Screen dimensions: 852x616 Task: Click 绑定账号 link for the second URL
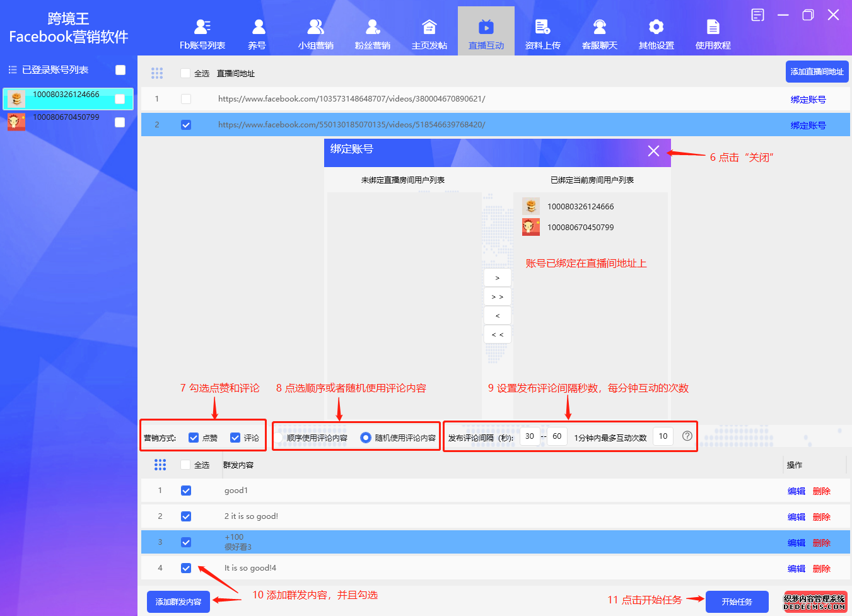pyautogui.click(x=808, y=125)
